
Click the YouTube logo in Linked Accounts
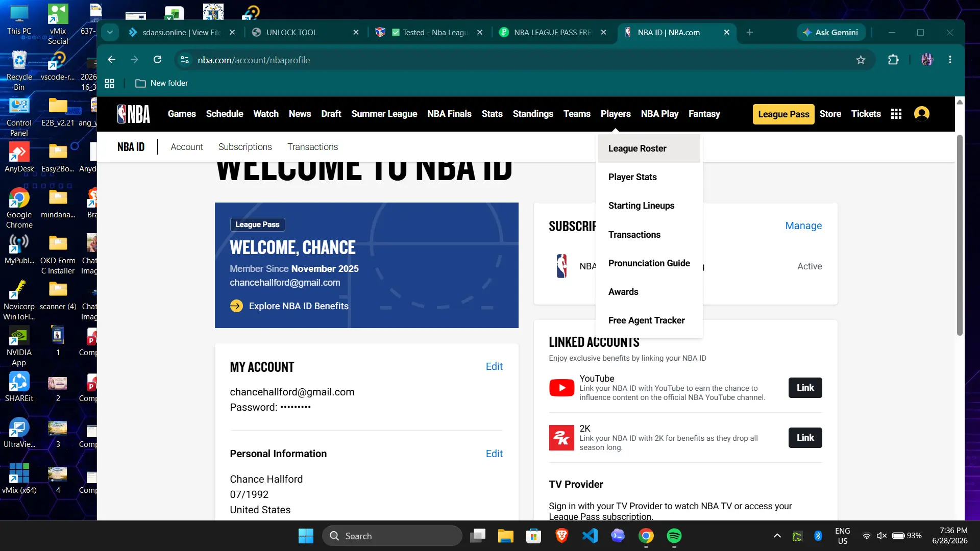(x=561, y=388)
